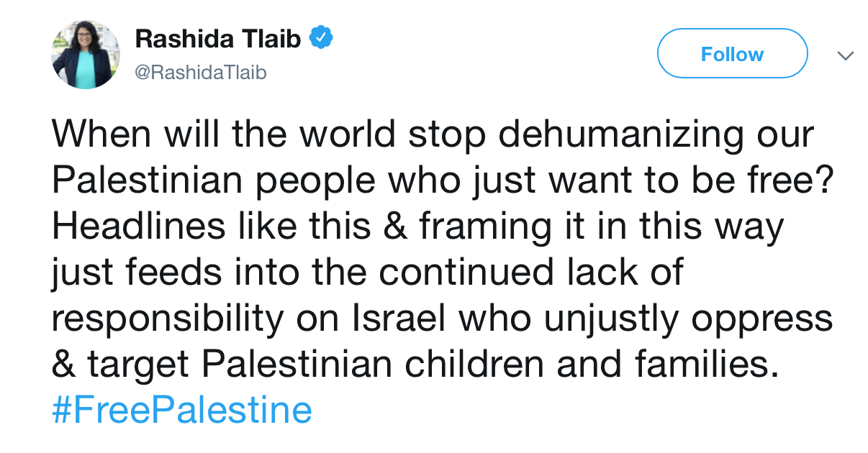The width and height of the screenshot is (868, 453).
Task: Click the blue verified badge icon
Action: tap(320, 38)
